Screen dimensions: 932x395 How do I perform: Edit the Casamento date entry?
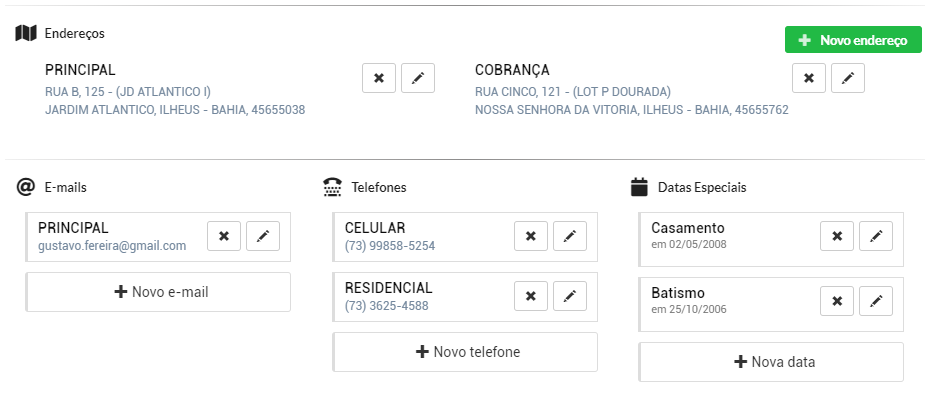(x=876, y=236)
